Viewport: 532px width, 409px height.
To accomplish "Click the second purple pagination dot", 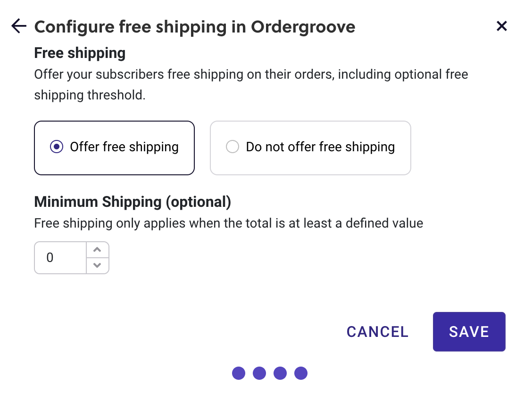I will click(259, 373).
